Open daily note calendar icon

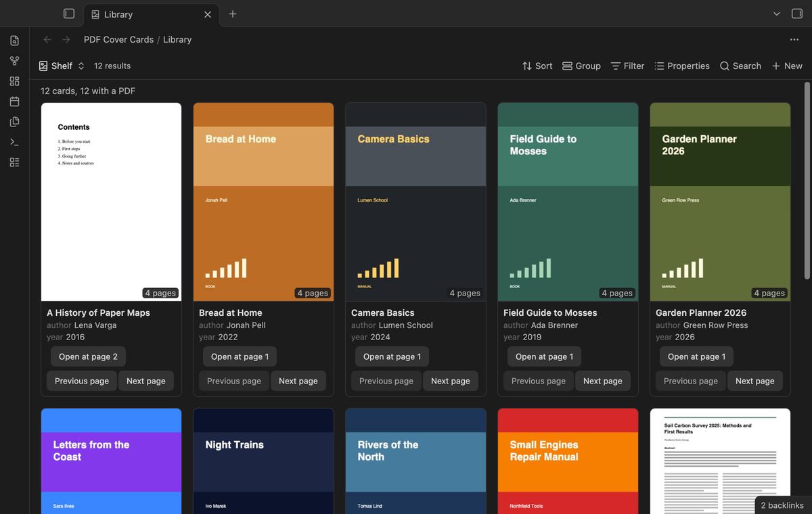[14, 101]
